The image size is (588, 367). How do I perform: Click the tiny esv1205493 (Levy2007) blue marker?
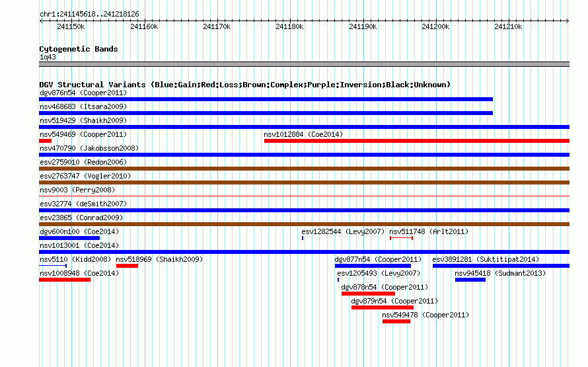[338, 280]
